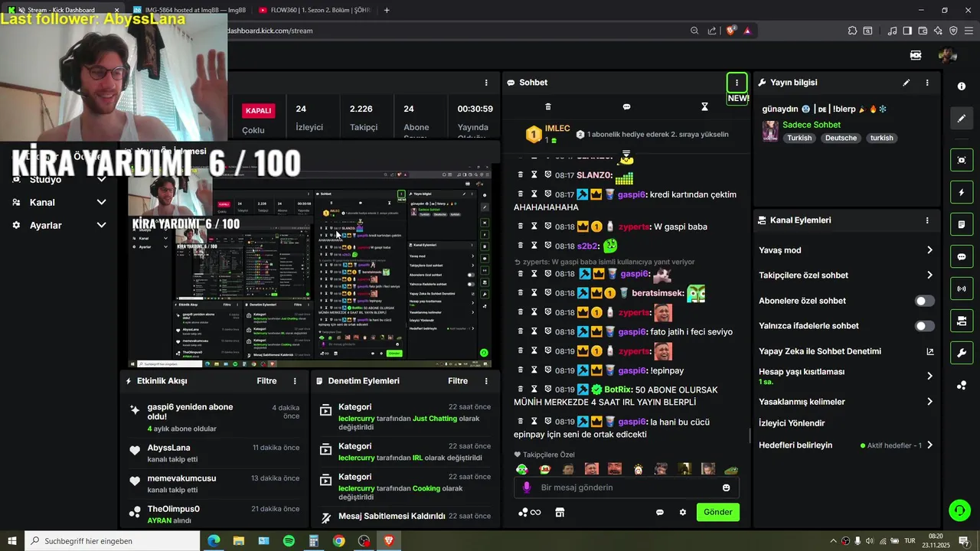980x551 pixels.
Task: Click the speech bubble icon under Sohbet header
Action: [626, 106]
